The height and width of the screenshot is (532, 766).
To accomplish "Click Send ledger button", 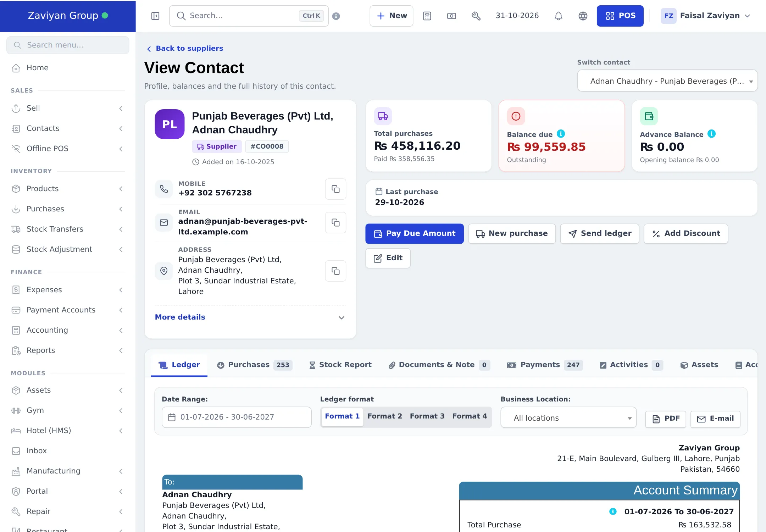I will (600, 234).
